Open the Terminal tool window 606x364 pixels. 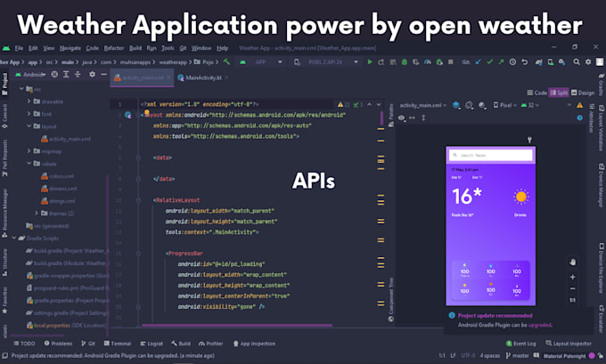pyautogui.click(x=118, y=344)
